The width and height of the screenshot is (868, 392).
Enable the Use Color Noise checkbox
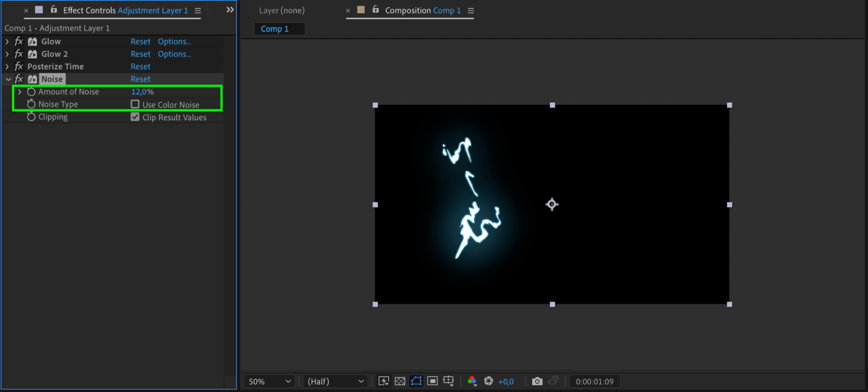135,104
